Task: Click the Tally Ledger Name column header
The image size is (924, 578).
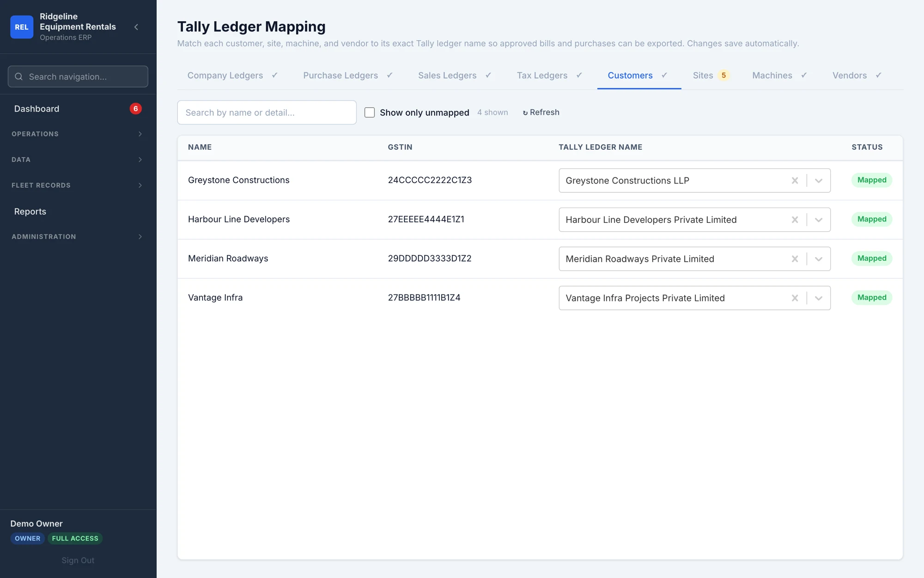Action: click(600, 147)
